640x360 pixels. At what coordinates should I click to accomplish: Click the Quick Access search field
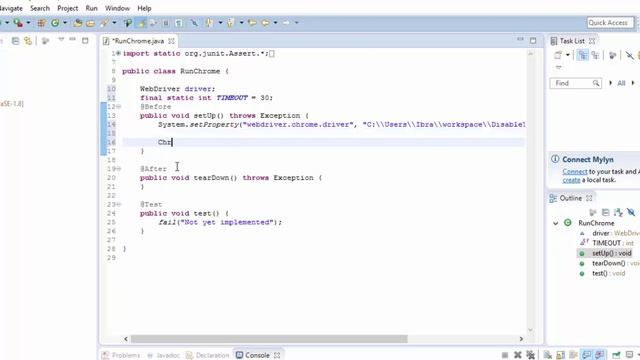click(610, 23)
